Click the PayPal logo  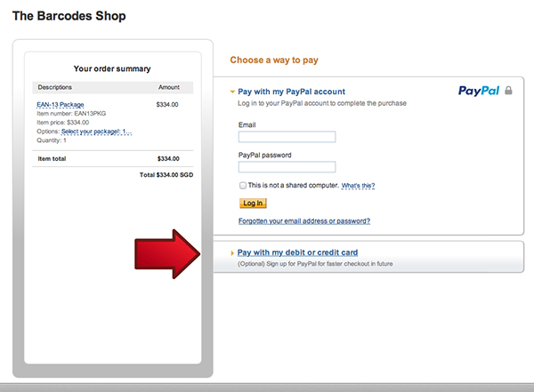click(479, 91)
